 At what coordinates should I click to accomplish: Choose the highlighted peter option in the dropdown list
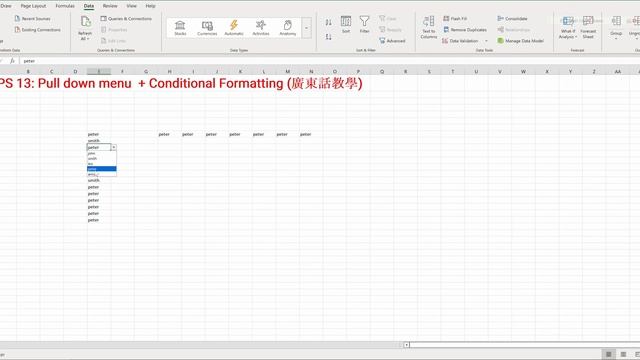(x=102, y=169)
